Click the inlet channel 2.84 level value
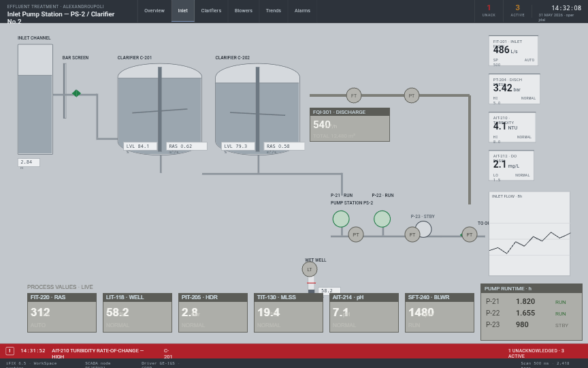588x368 pixels. point(29,162)
